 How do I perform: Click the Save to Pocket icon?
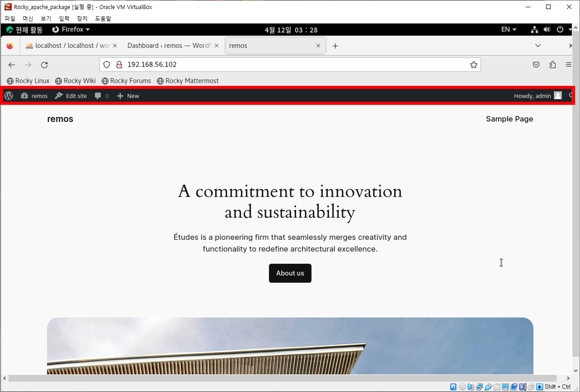(x=536, y=65)
